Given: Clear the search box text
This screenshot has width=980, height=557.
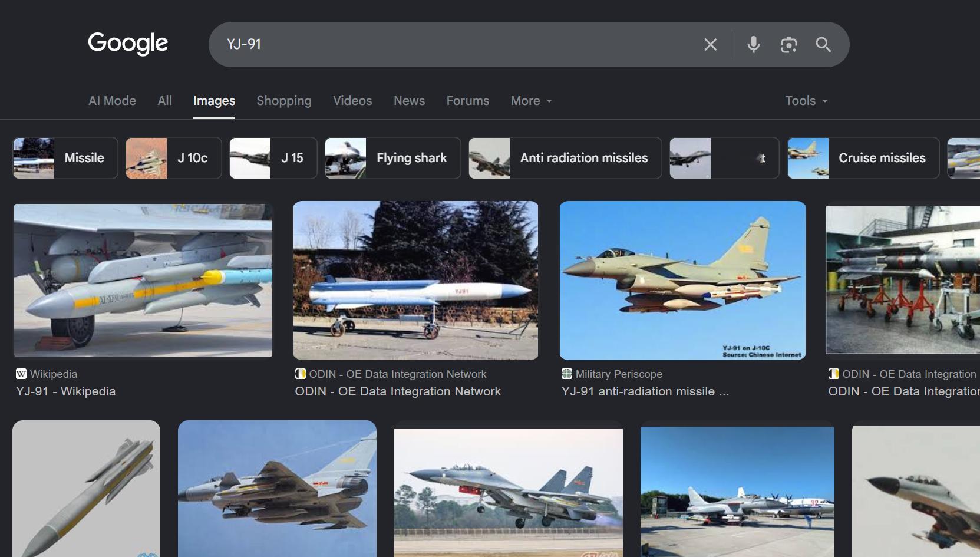Looking at the screenshot, I should tap(710, 44).
